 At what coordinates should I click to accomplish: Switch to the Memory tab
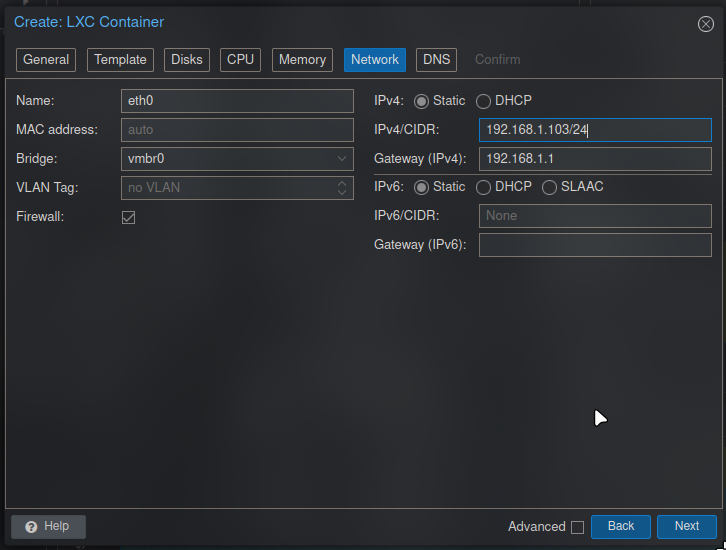coord(302,60)
